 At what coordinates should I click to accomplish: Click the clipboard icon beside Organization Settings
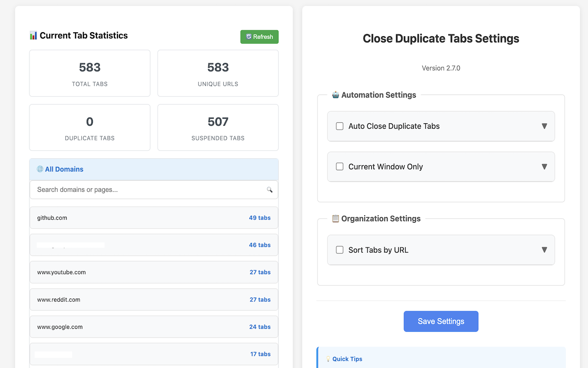pos(336,218)
